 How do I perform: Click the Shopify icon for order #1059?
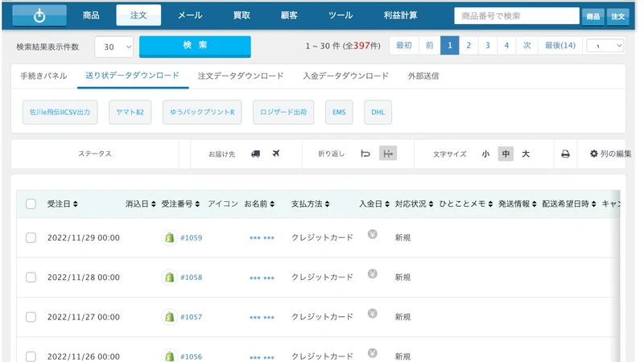pyautogui.click(x=169, y=237)
